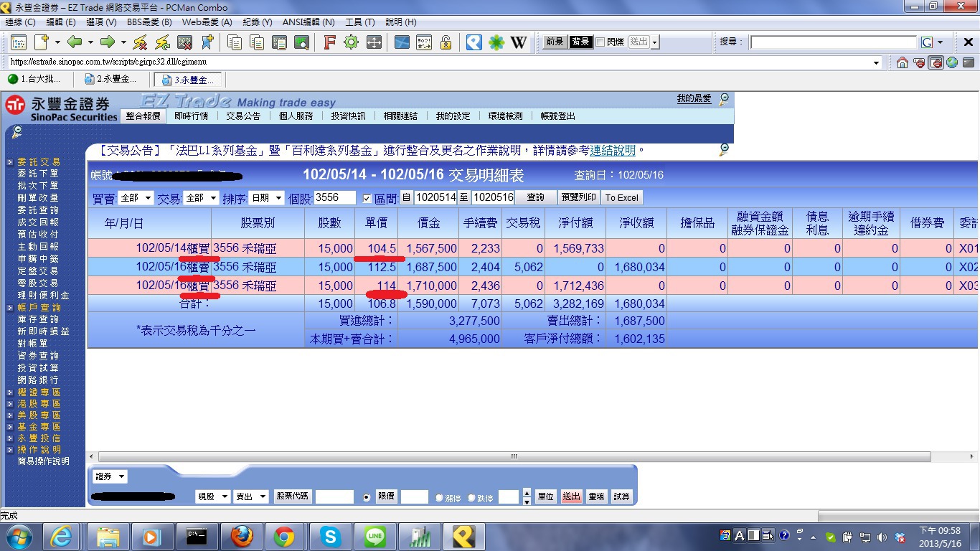Click the new page icon in toolbar
This screenshot has height=551, width=980.
[x=42, y=42]
